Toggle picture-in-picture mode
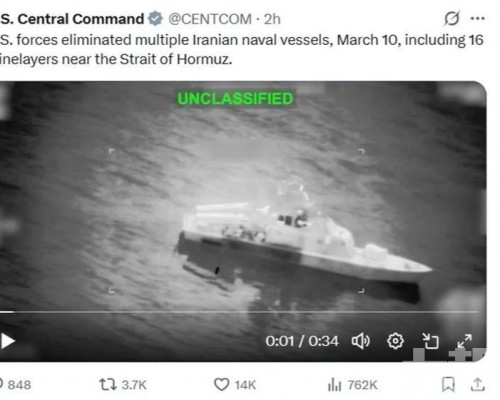The width and height of the screenshot is (500, 400). [x=430, y=341]
